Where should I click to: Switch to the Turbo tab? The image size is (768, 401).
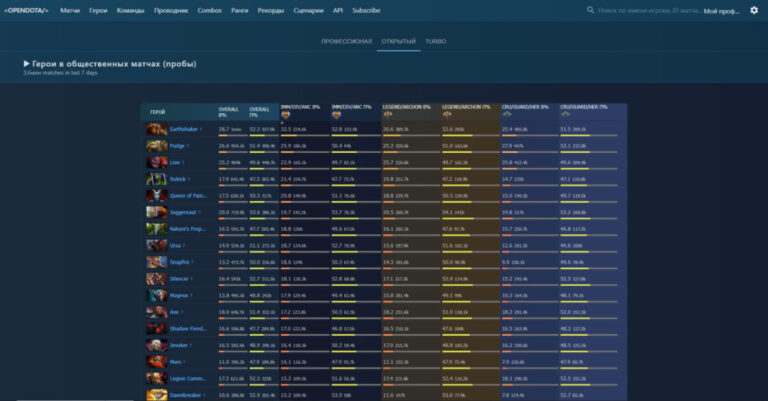(x=435, y=42)
